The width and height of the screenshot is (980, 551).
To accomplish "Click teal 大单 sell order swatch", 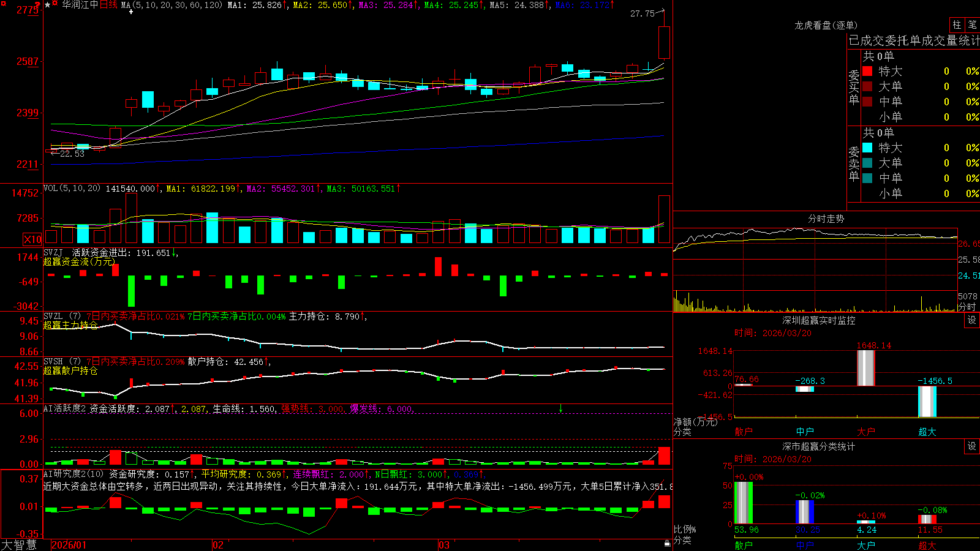I will pyautogui.click(x=867, y=163).
